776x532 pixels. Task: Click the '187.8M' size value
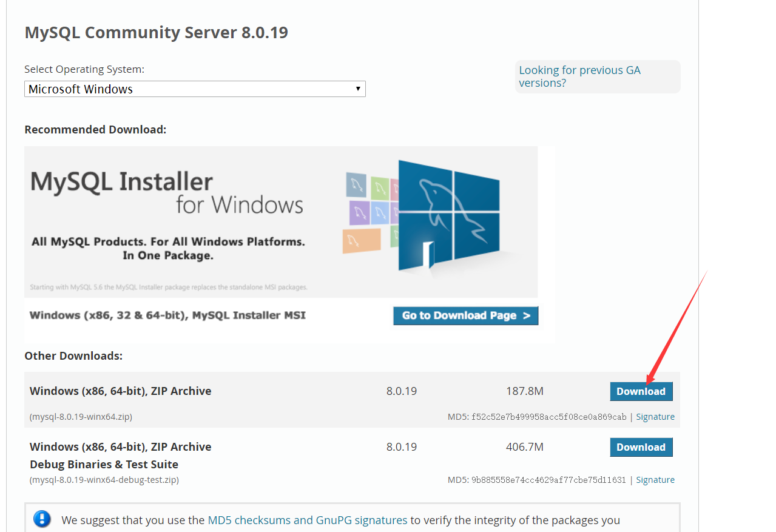525,391
